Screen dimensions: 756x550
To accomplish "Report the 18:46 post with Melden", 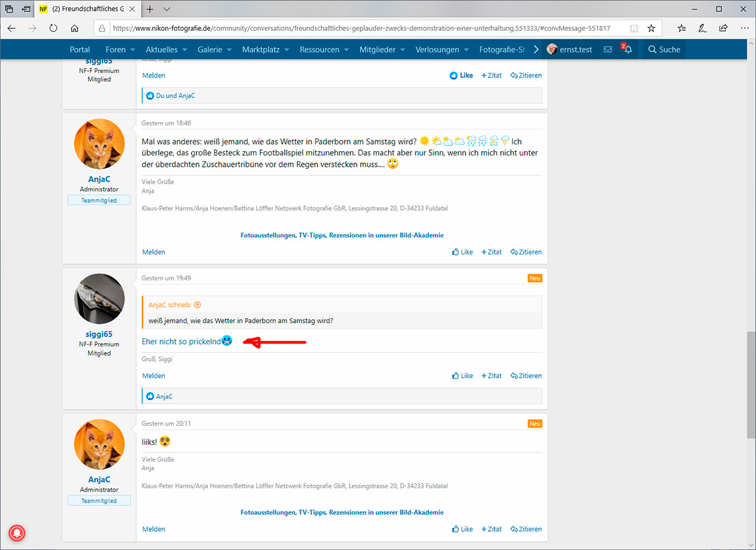I will [154, 252].
